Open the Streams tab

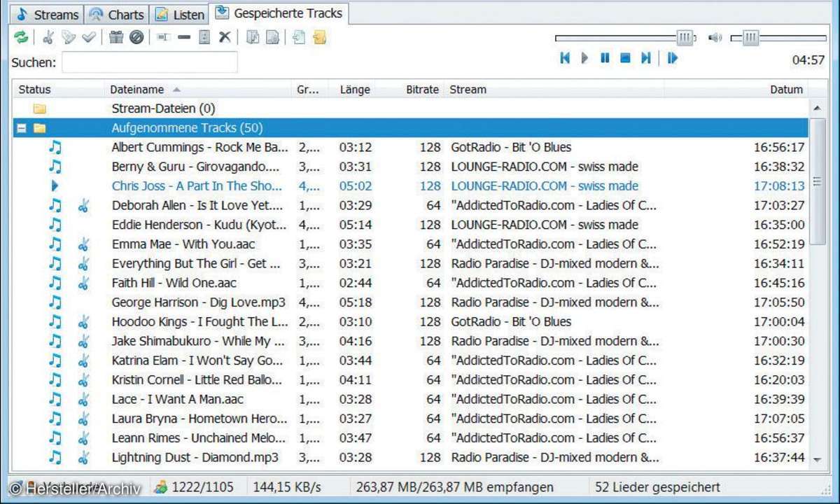click(x=48, y=14)
